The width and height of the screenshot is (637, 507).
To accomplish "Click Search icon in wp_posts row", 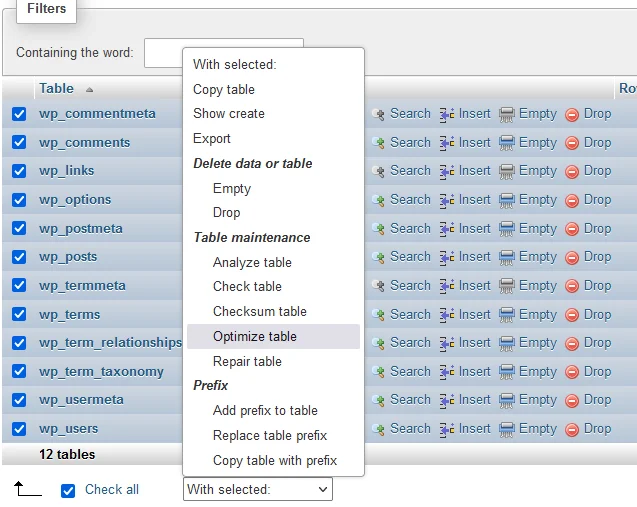I will pos(378,258).
